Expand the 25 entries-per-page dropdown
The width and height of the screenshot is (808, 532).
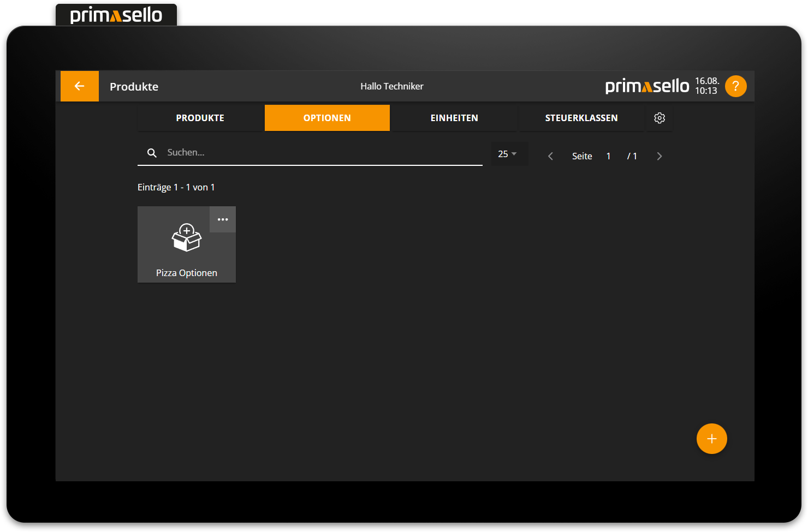(508, 154)
